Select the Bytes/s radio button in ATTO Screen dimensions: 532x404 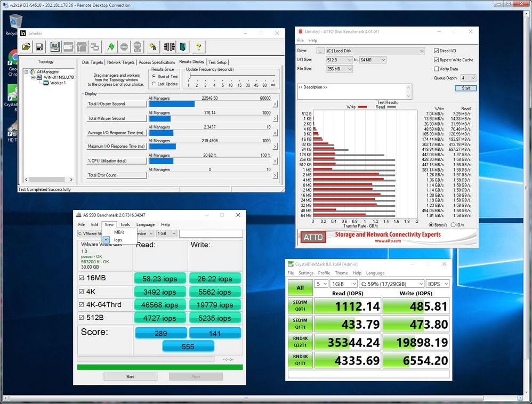coord(431,225)
